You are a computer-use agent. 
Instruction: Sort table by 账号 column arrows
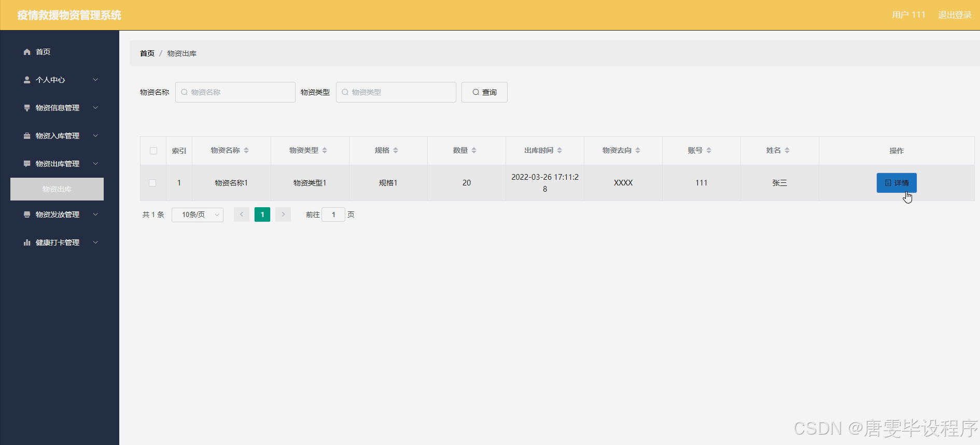coord(709,150)
